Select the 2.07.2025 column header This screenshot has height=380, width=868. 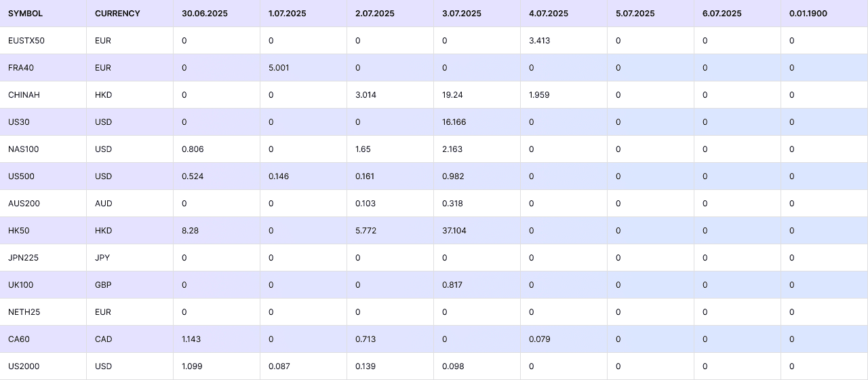click(391, 14)
